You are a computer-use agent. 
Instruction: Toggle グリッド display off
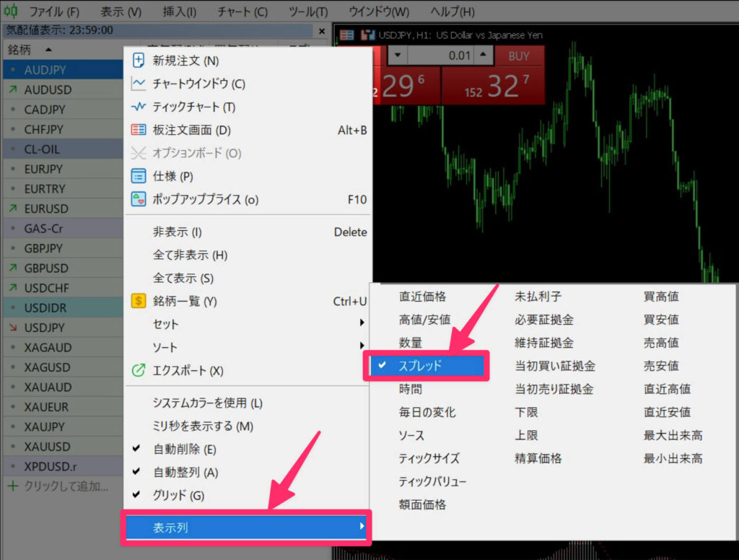tap(136, 496)
